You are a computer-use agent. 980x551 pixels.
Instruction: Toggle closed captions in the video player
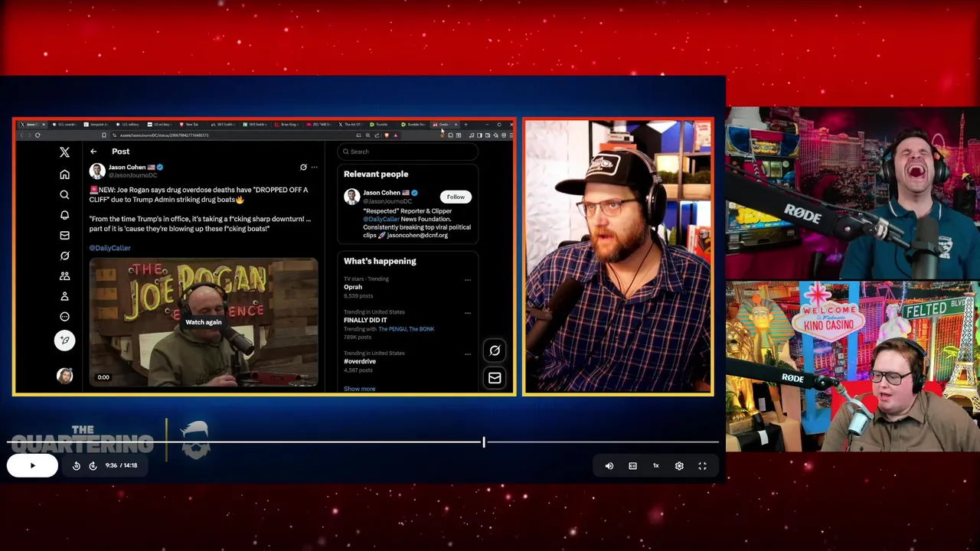[x=632, y=465]
